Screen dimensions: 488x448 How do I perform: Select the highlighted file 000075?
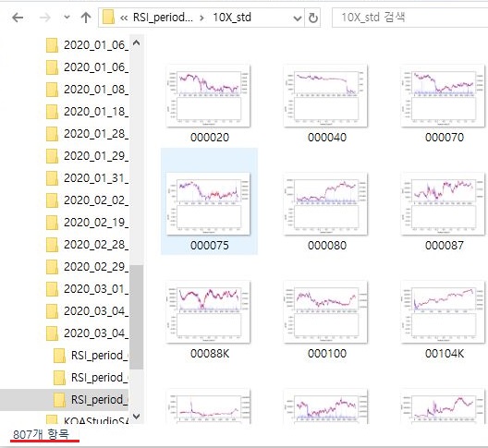[209, 201]
